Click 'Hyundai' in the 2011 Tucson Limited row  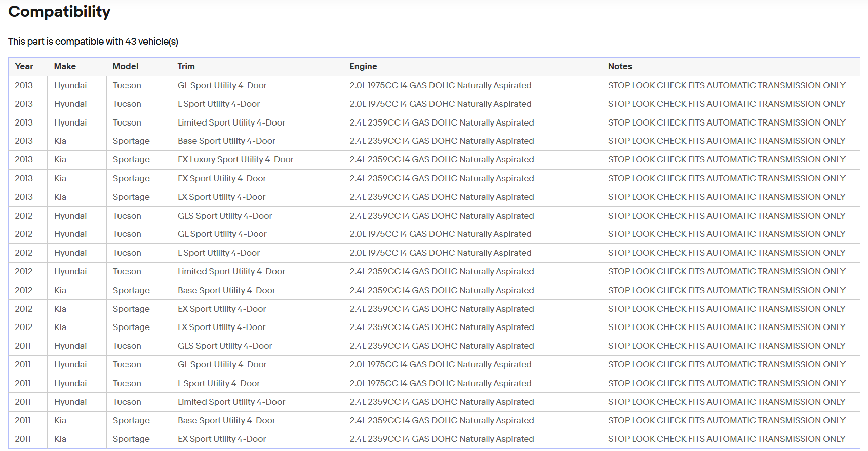click(70, 402)
